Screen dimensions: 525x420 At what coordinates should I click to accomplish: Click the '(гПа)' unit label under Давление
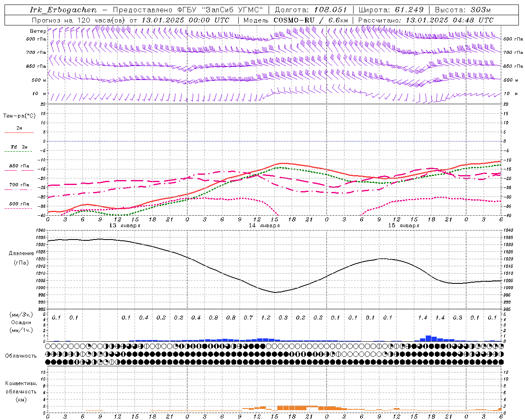pyautogui.click(x=21, y=263)
